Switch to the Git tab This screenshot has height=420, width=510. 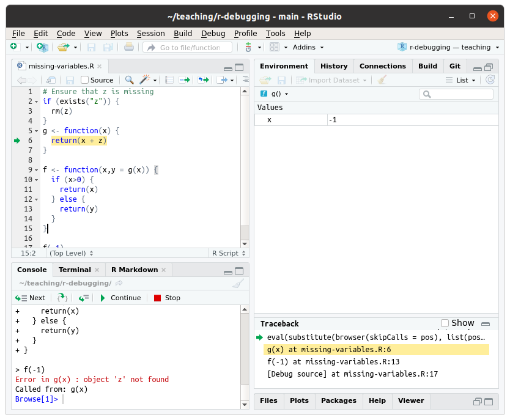tap(455, 66)
